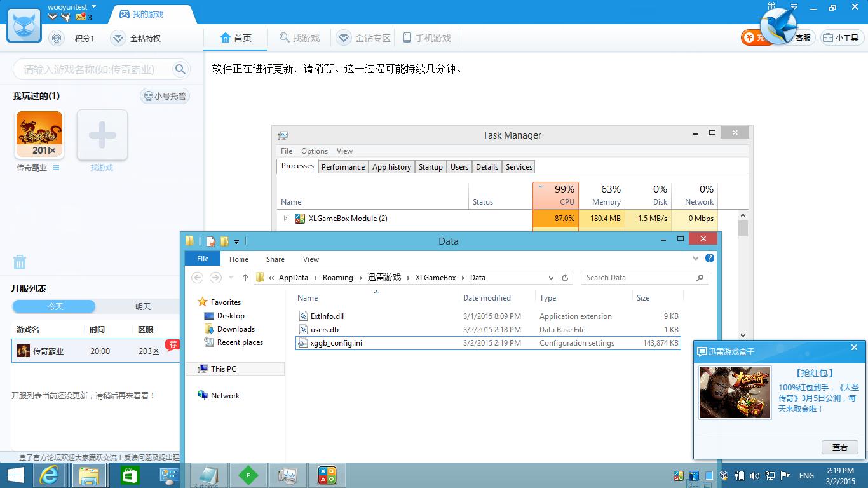
Task: Click the 查看 button in popup
Action: [840, 447]
